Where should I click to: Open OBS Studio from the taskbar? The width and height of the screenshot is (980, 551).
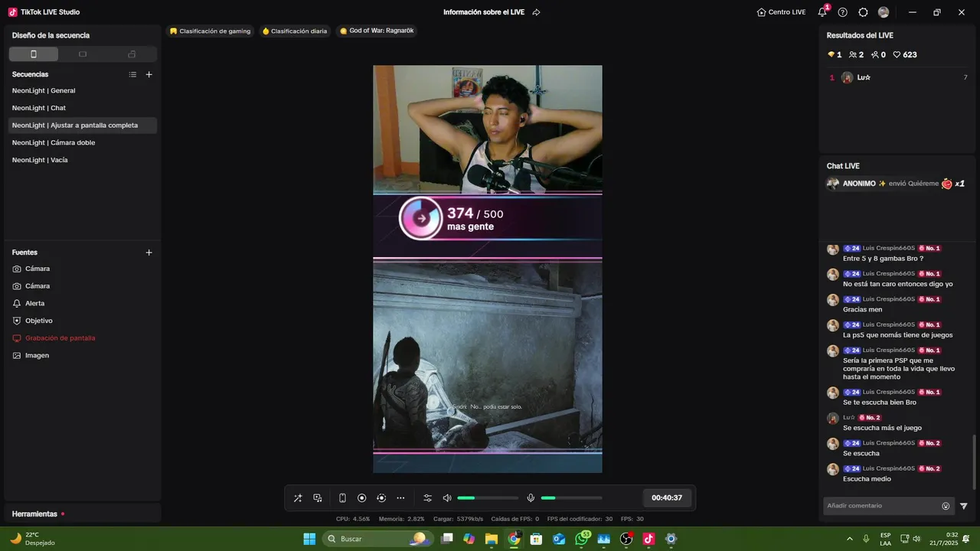pos(626,539)
